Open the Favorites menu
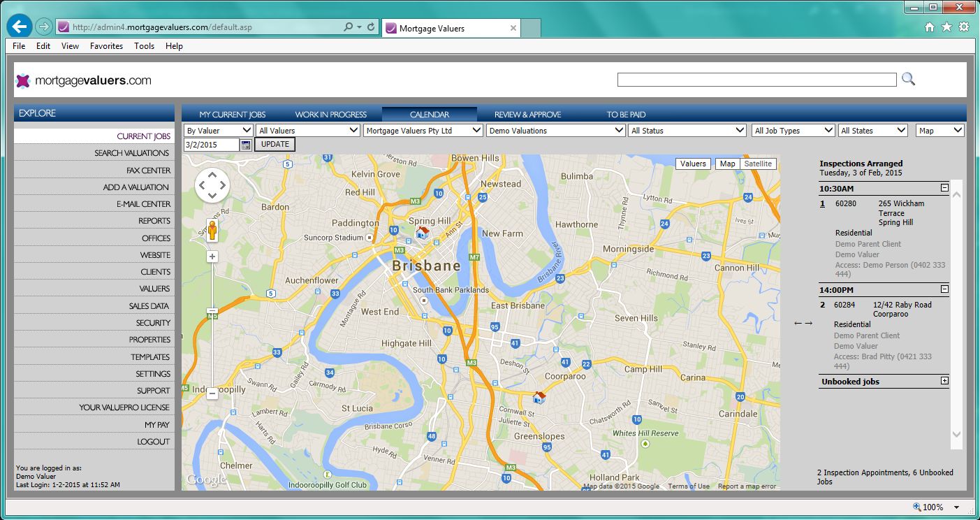The width and height of the screenshot is (980, 520). coord(106,46)
